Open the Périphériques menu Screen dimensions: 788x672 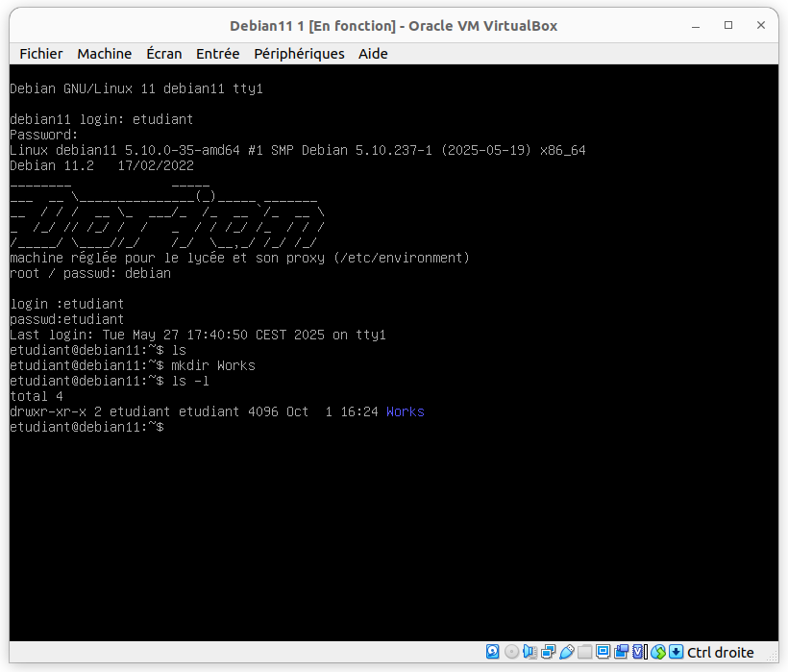(299, 54)
